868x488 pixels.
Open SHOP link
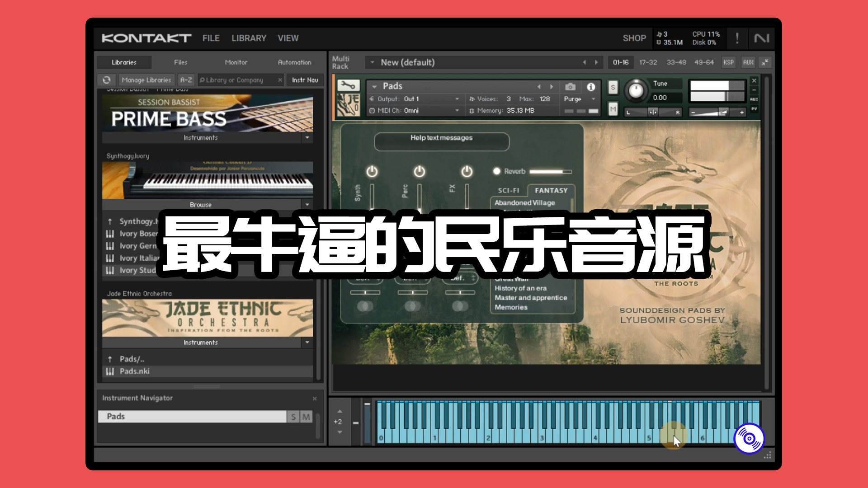634,38
